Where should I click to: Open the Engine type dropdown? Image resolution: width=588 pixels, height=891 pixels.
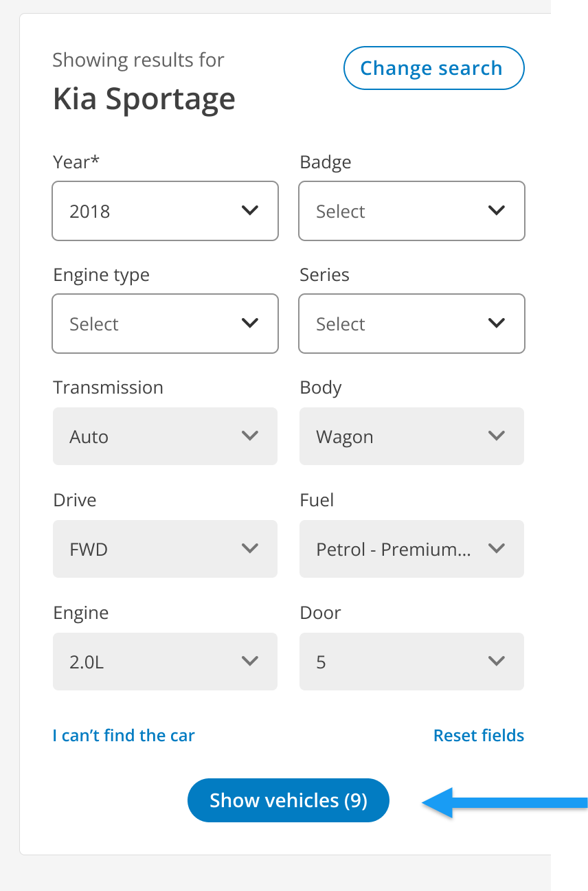pyautogui.click(x=165, y=324)
